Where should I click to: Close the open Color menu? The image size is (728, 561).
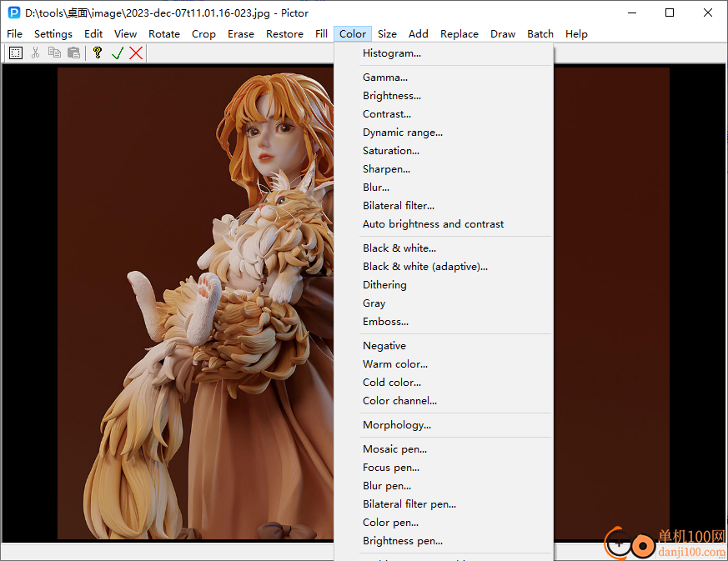[353, 34]
